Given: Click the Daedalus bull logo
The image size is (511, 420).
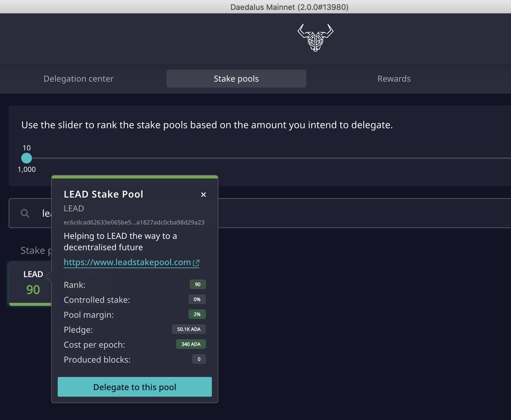Looking at the screenshot, I should [315, 37].
